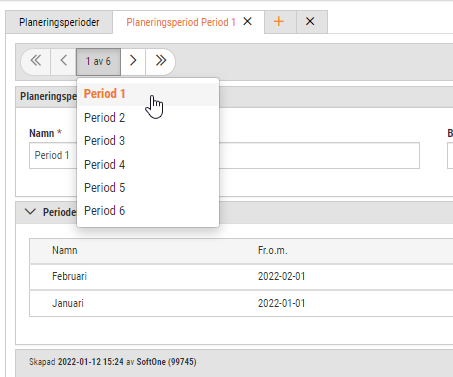Go to next record with right arrow

133,62
